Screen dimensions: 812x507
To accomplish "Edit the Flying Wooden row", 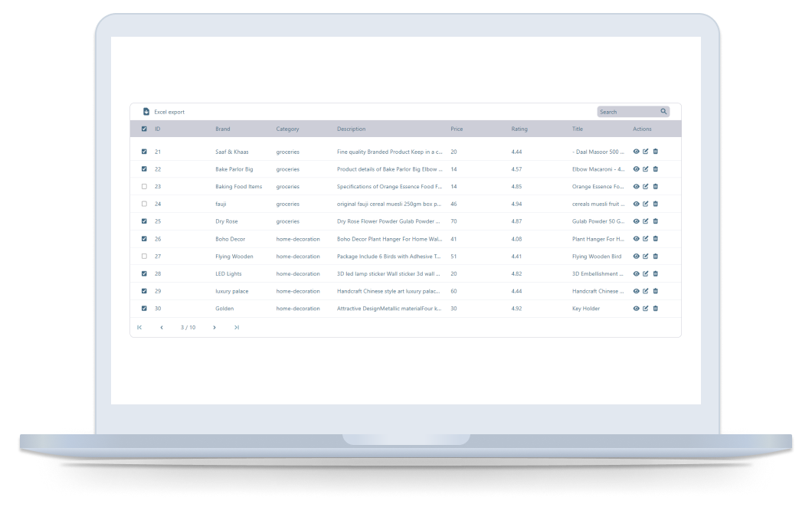I will pos(646,257).
